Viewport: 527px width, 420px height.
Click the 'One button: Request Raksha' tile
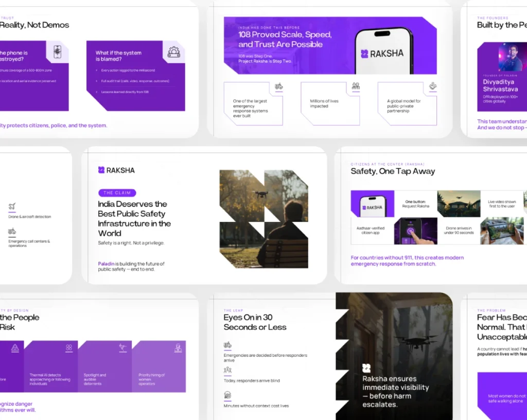point(416,204)
